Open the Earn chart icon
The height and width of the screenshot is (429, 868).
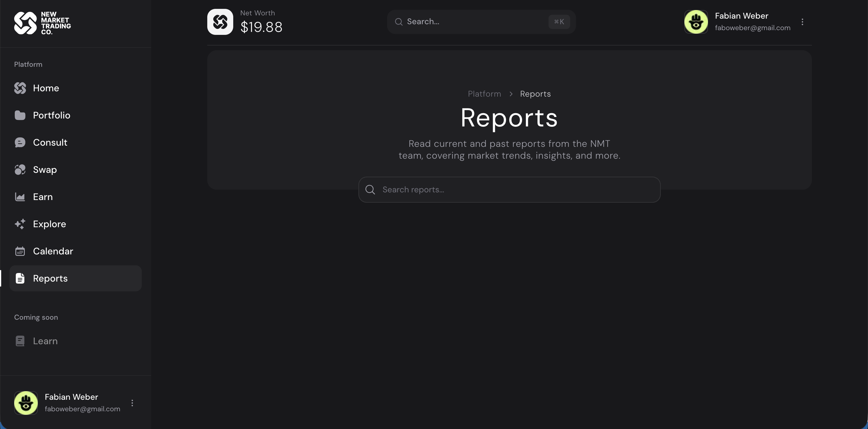pos(20,197)
